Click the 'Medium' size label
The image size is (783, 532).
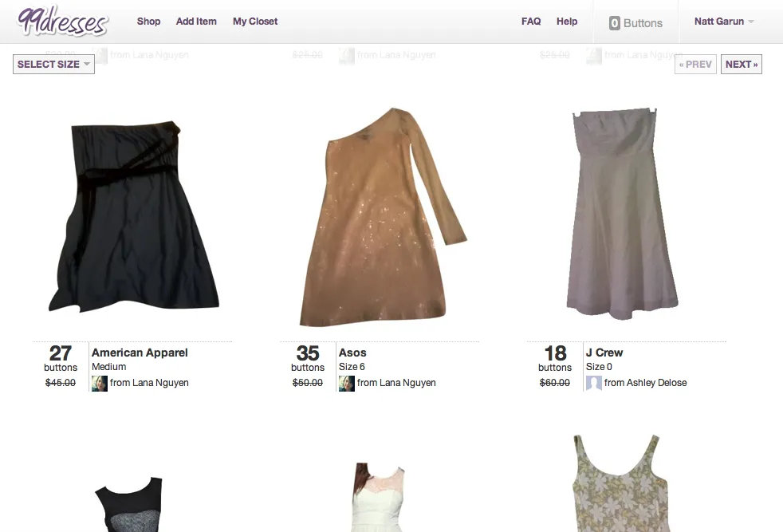(109, 367)
